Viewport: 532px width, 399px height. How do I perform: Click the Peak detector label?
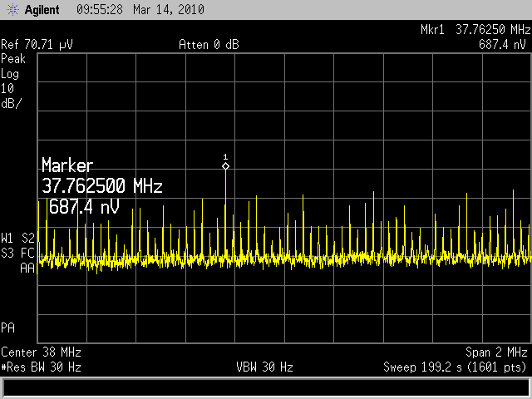pos(15,60)
